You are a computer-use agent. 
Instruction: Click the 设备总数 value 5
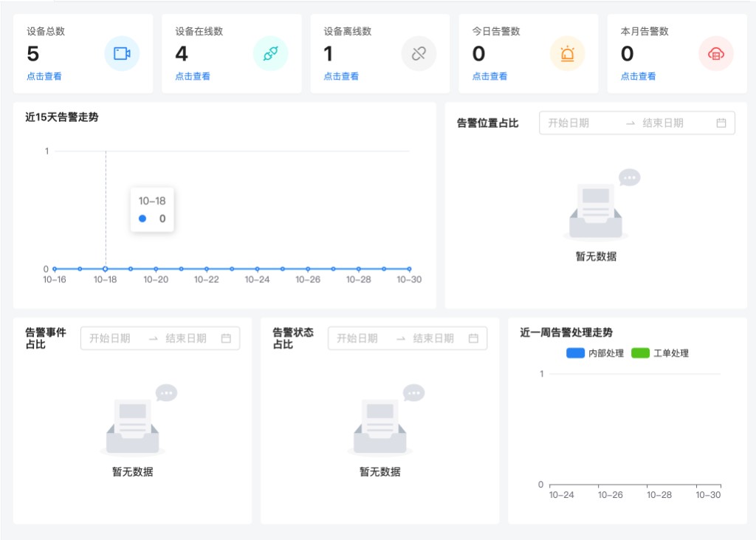(x=32, y=54)
